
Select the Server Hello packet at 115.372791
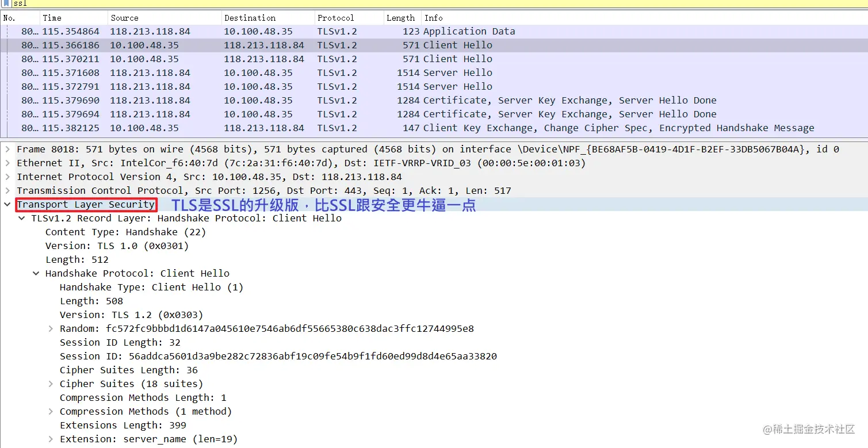(434, 87)
